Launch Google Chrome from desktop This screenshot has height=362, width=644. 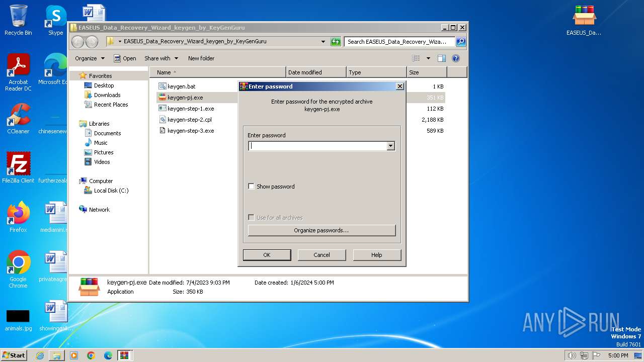18,269
